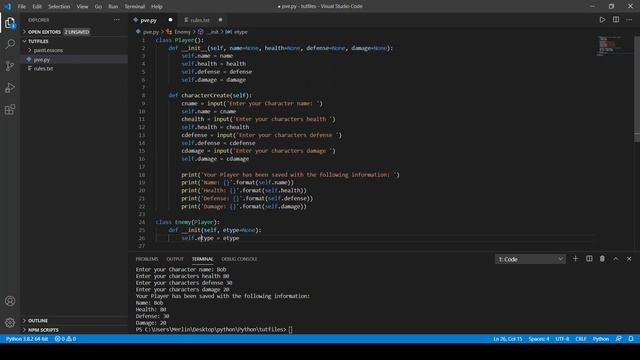Maximize the terminal panel size
The height and width of the screenshot is (360, 640).
[x=616, y=259]
